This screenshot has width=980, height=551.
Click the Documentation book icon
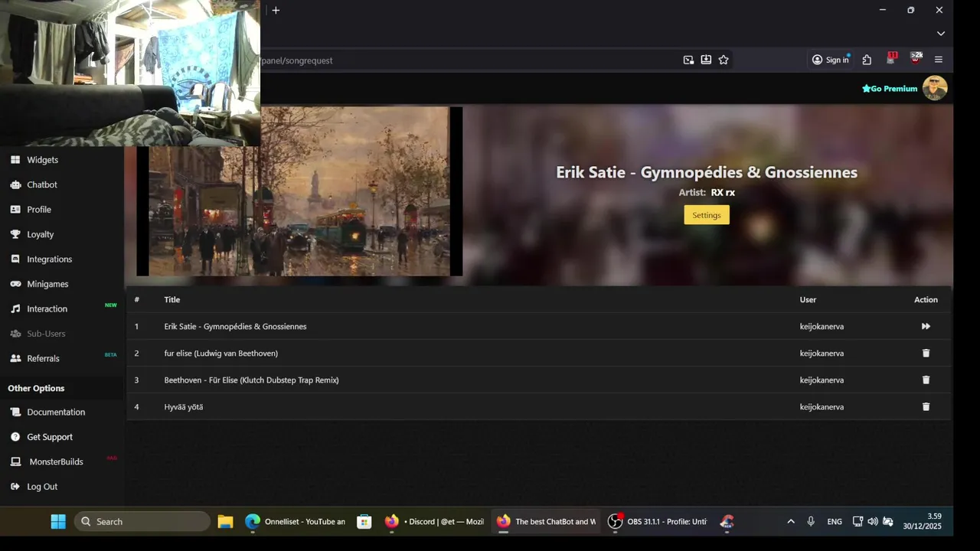[15, 412]
